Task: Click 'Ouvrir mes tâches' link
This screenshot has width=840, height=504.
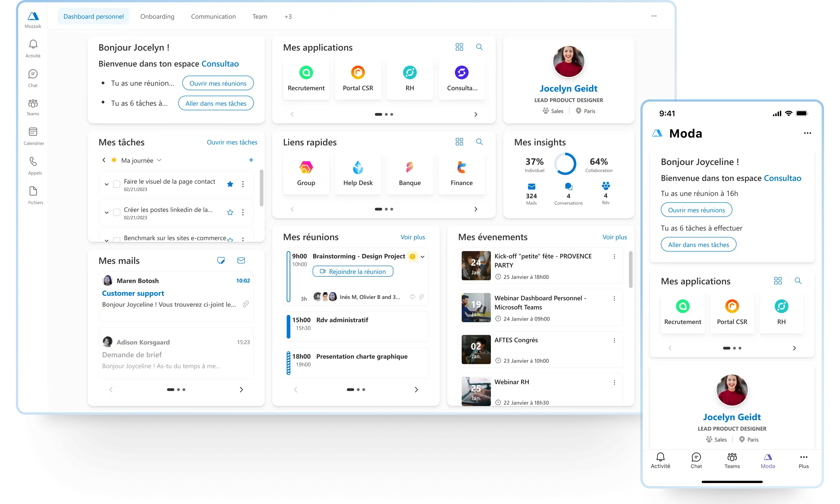Action: [x=232, y=142]
